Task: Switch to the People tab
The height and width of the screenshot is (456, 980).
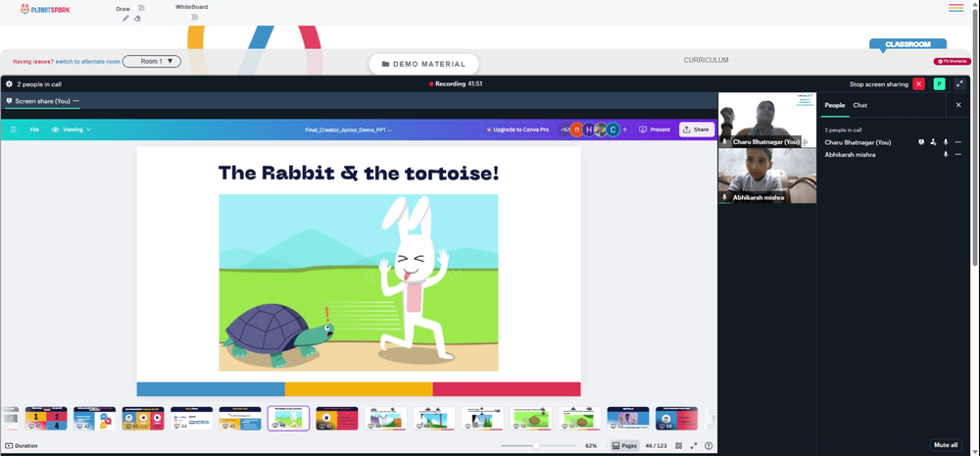Action: [x=834, y=105]
